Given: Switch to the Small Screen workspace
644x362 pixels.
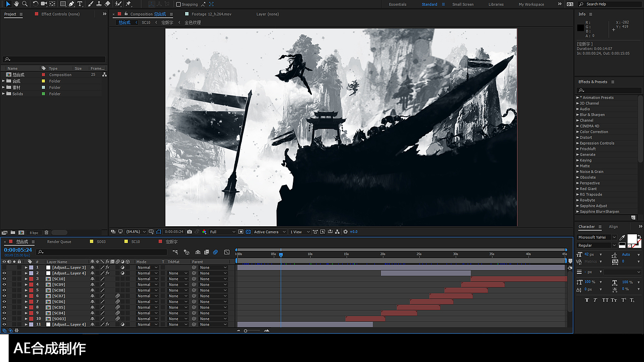Looking at the screenshot, I should (463, 5).
